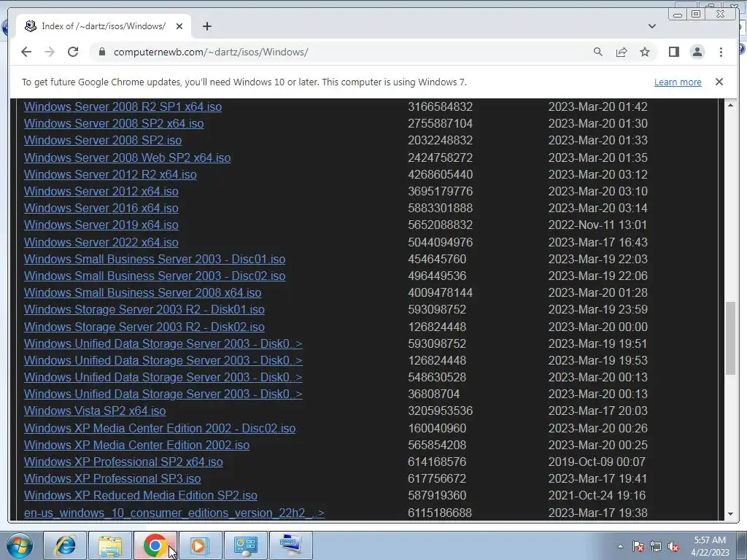Screen dimensions: 747x560
Task: Click file size 4268605440
Action: 440,174
